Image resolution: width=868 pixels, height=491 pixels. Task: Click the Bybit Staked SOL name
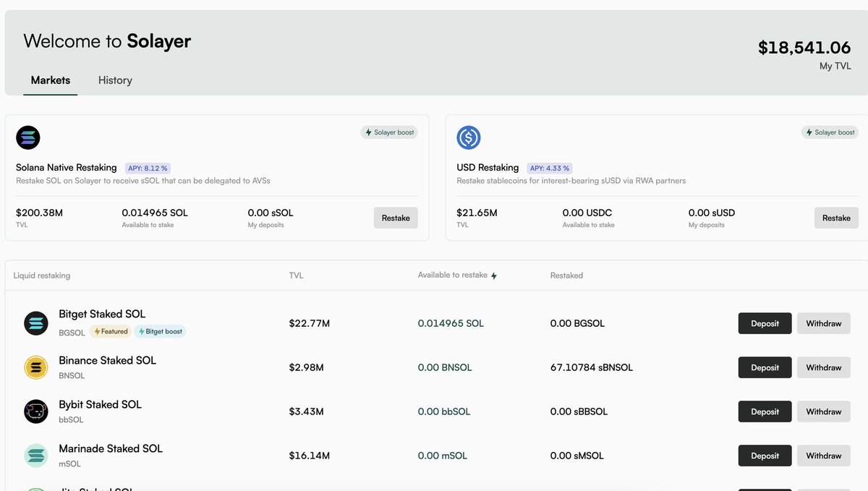[100, 404]
